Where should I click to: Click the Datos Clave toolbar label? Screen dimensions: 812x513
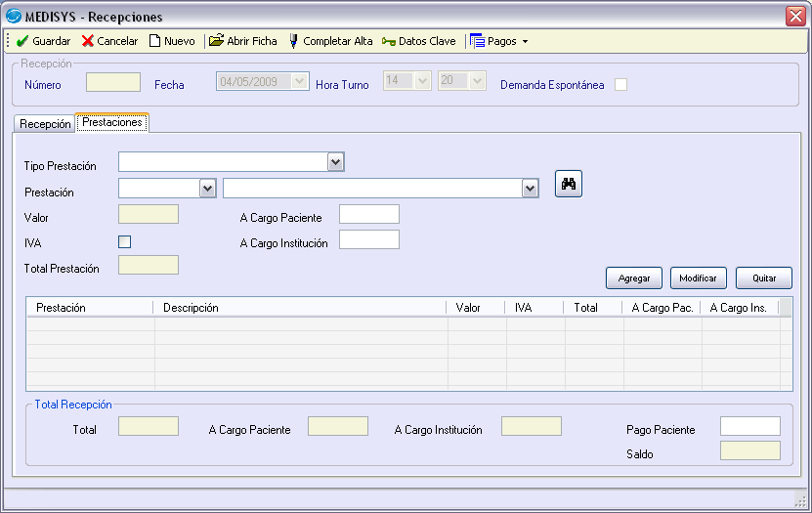(x=427, y=41)
